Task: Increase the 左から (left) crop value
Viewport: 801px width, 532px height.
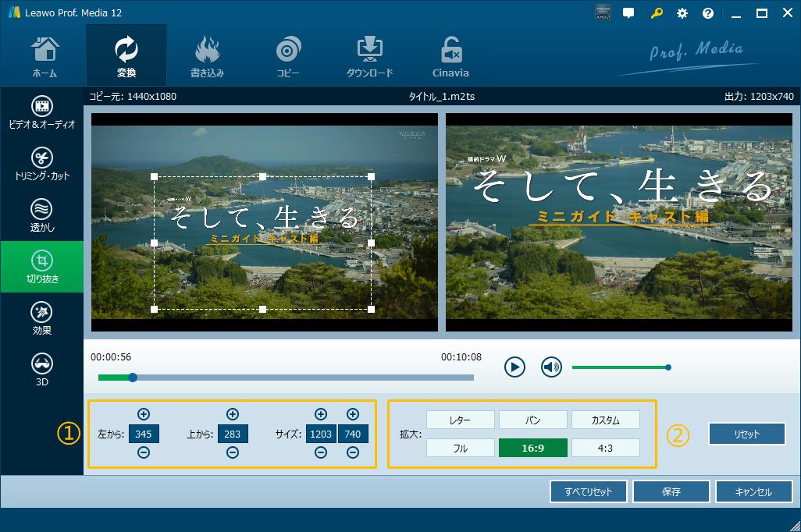Action: click(144, 414)
